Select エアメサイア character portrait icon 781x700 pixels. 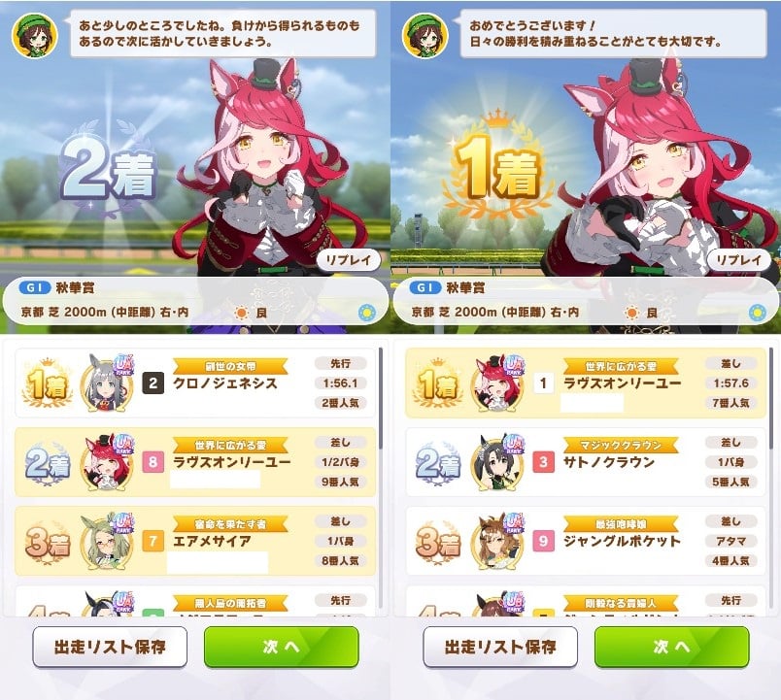click(108, 541)
